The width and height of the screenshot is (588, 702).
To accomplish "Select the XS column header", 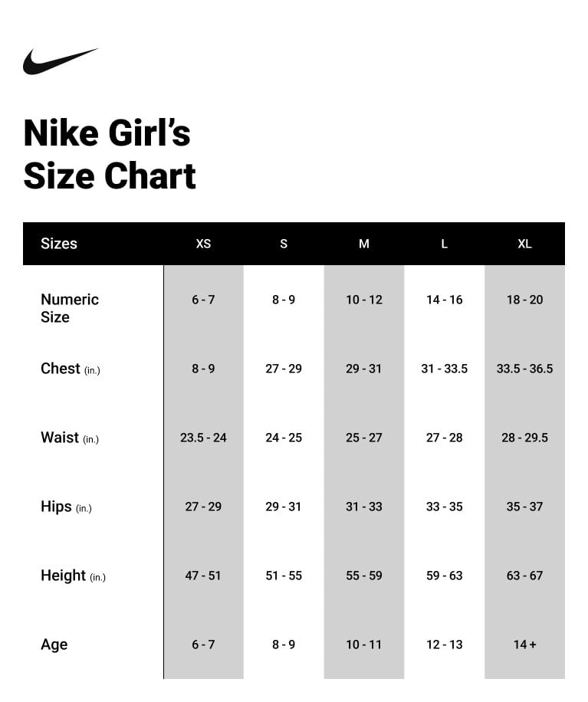I will 203,244.
